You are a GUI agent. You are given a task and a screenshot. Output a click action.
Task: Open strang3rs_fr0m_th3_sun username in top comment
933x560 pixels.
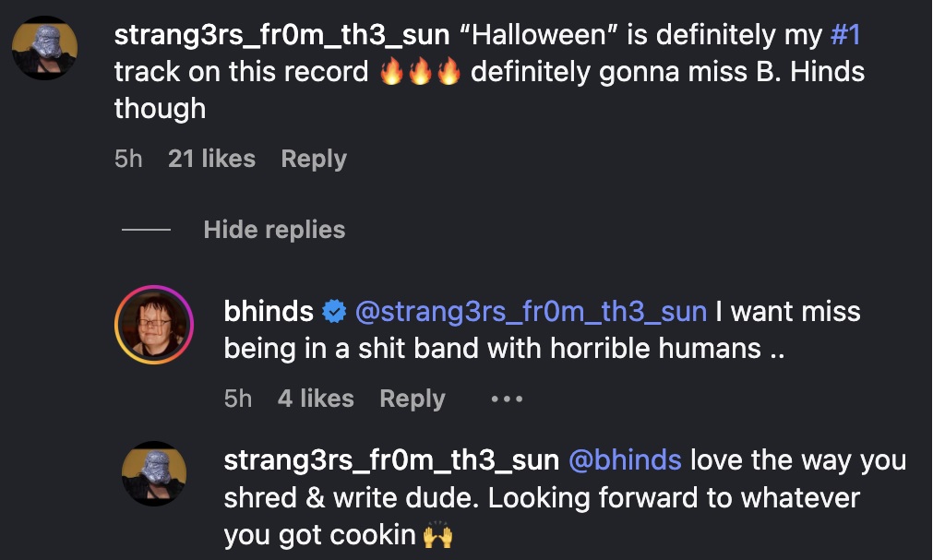tap(281, 35)
